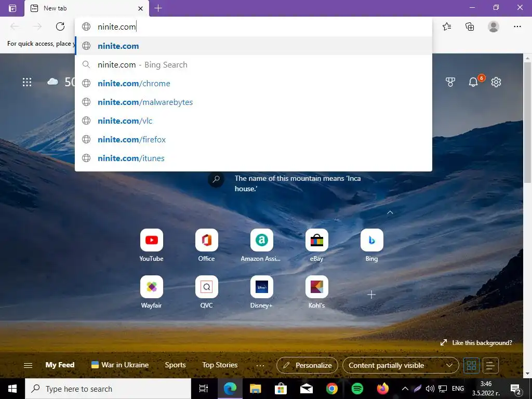Screen dimensions: 532x399
Task: Open the Windows Start menu
Action: tap(12, 389)
